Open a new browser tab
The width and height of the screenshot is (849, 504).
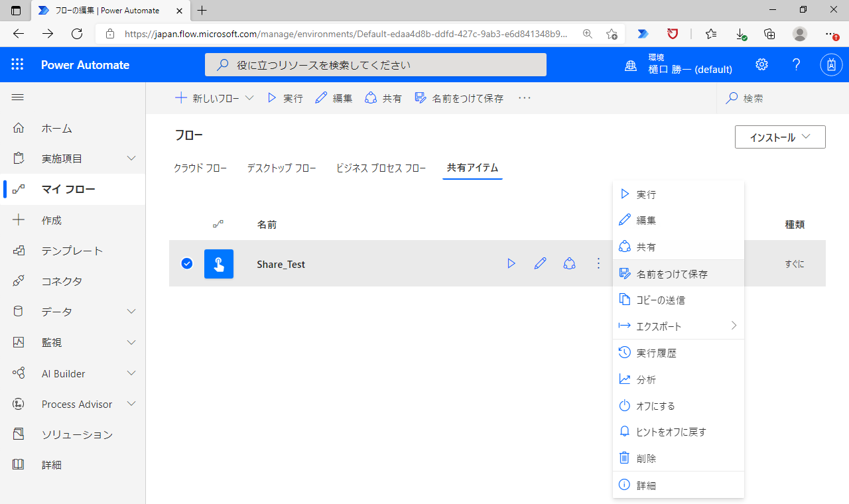(202, 11)
